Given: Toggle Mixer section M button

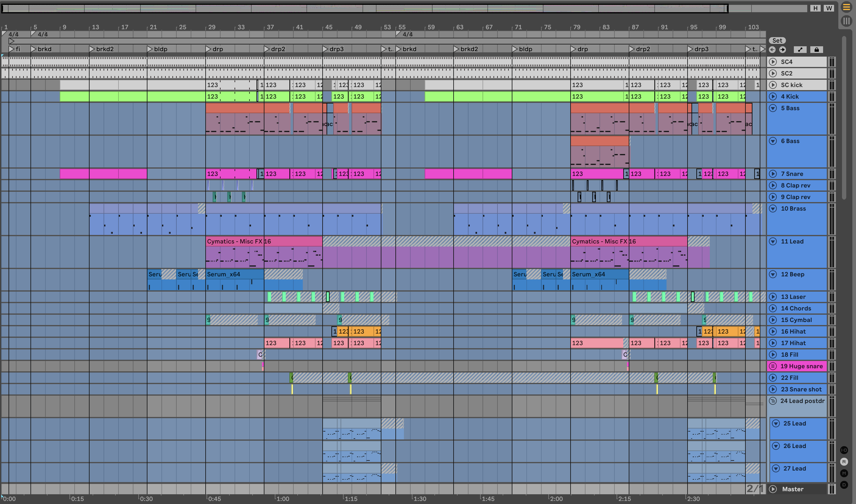Looking at the screenshot, I should (x=844, y=474).
